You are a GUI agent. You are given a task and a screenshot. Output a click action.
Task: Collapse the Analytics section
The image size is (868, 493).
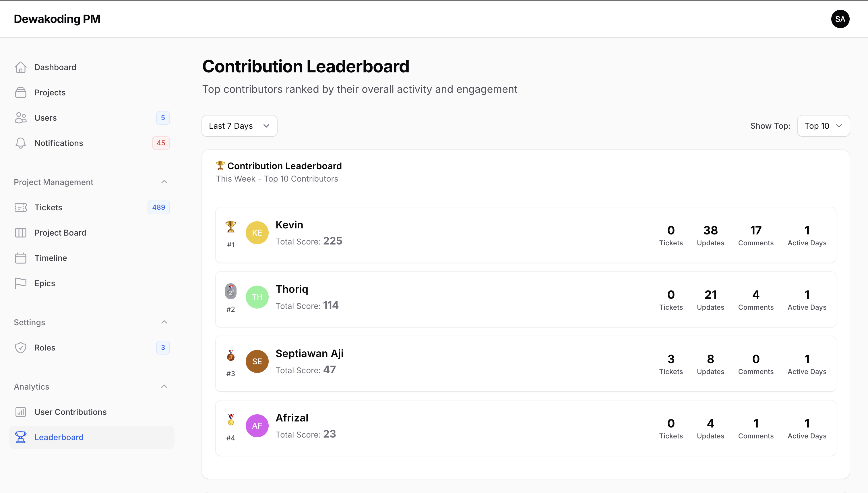(x=164, y=386)
